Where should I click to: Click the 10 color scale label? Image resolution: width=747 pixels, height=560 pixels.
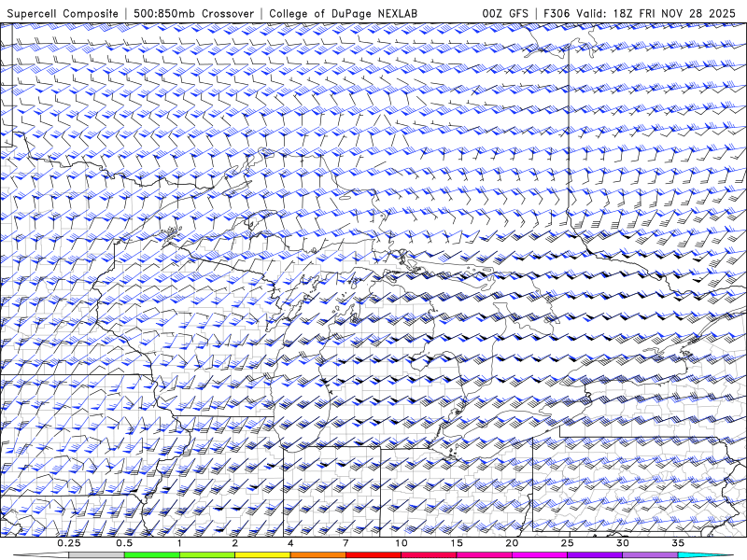tap(402, 543)
